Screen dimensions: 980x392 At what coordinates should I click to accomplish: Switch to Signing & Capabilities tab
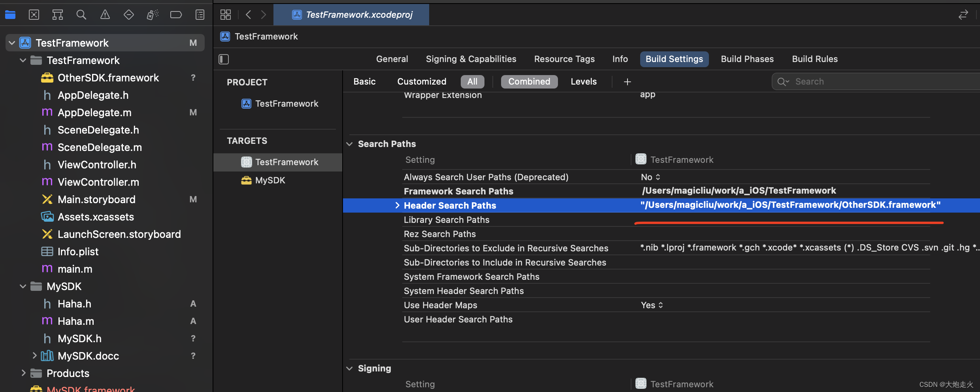(471, 59)
